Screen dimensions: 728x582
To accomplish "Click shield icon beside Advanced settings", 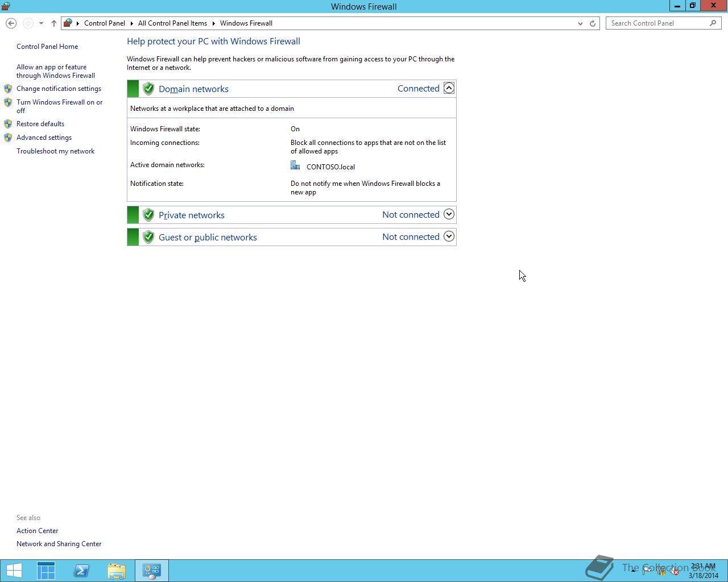I will click(8, 138).
